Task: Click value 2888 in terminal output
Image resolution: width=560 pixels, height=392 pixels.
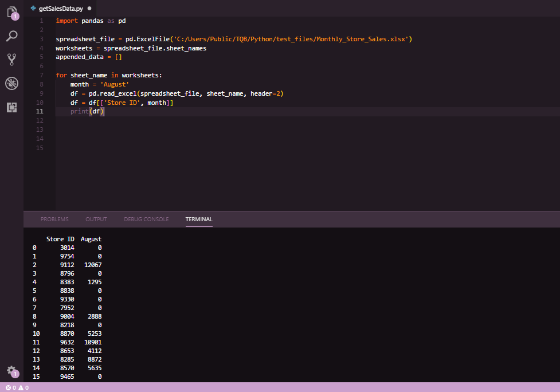Action: click(95, 316)
